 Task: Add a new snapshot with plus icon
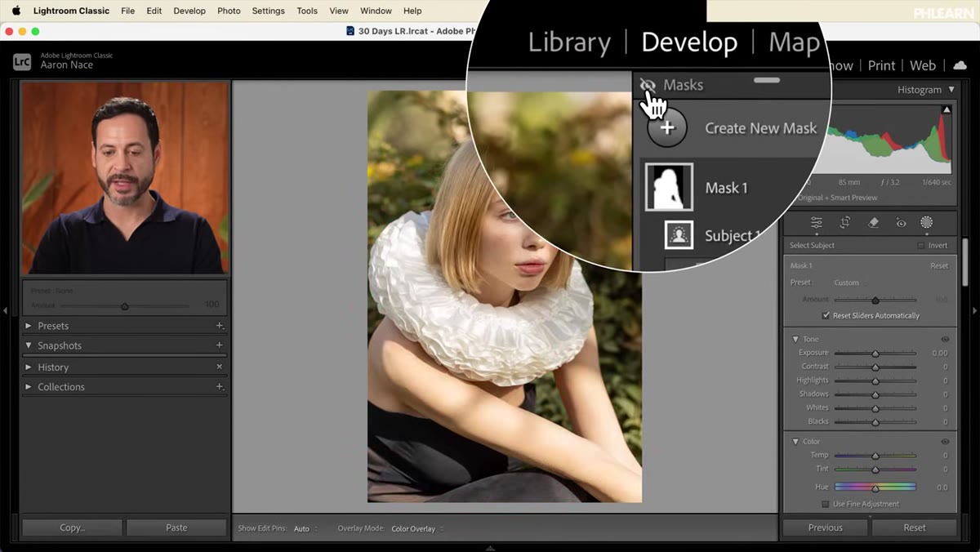(219, 345)
